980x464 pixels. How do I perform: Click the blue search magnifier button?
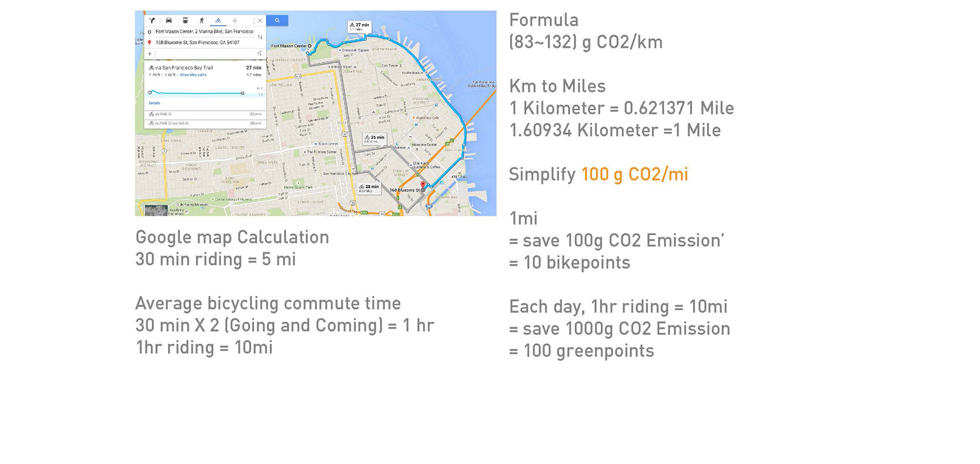(x=277, y=20)
